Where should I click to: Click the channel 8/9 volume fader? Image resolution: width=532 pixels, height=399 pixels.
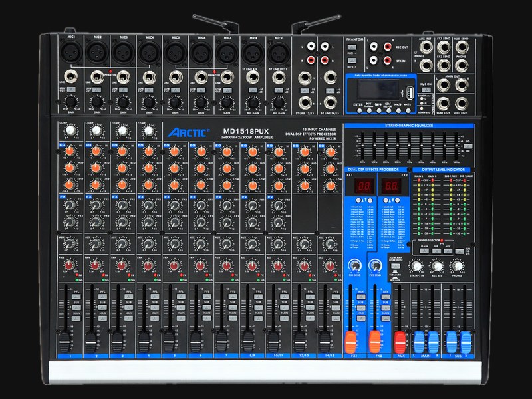[x=247, y=342]
